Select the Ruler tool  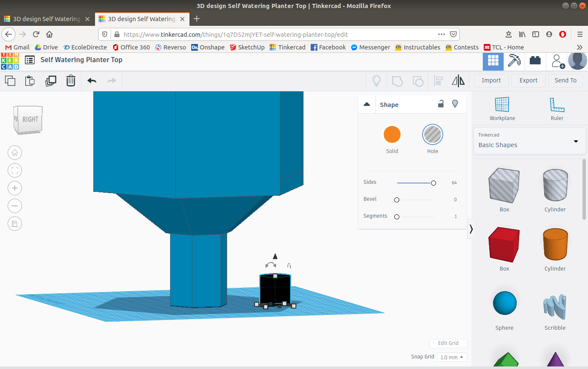click(x=556, y=108)
